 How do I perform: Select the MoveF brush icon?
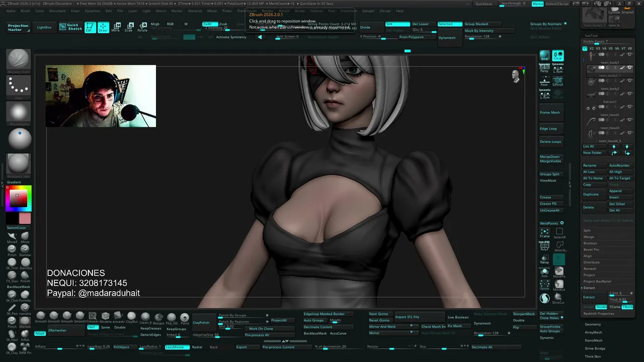[12, 237]
